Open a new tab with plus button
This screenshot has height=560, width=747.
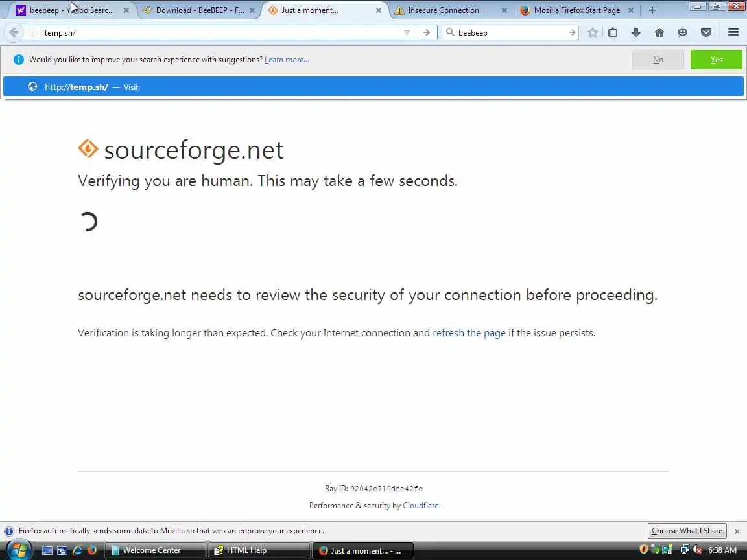coord(652,10)
